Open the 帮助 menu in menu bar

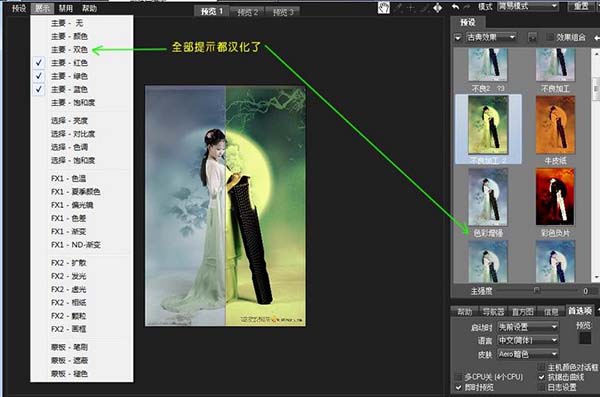tap(89, 8)
